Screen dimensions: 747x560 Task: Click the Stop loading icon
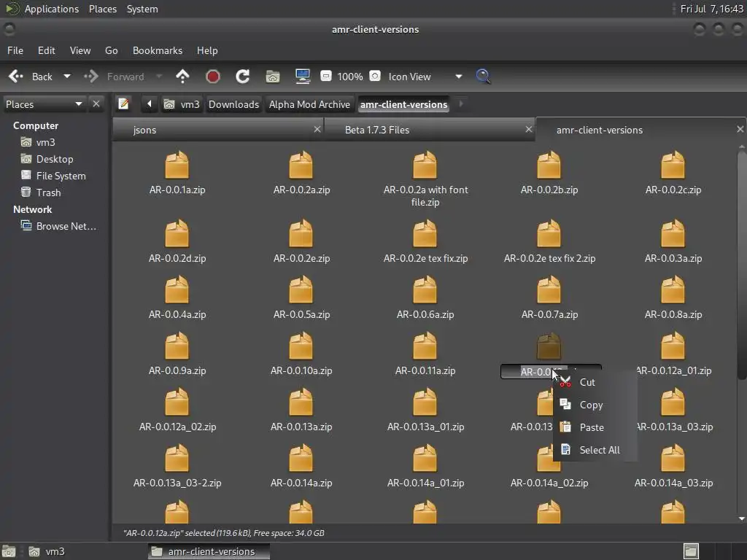(x=213, y=77)
